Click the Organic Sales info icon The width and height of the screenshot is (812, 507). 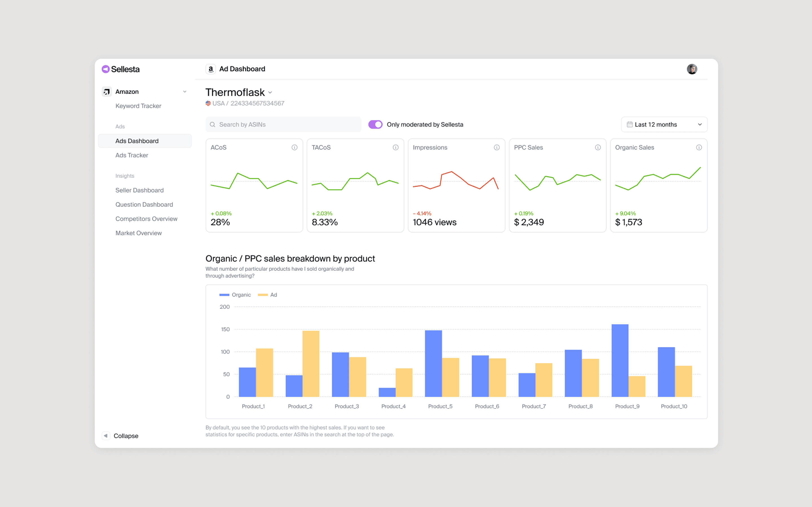[699, 148]
